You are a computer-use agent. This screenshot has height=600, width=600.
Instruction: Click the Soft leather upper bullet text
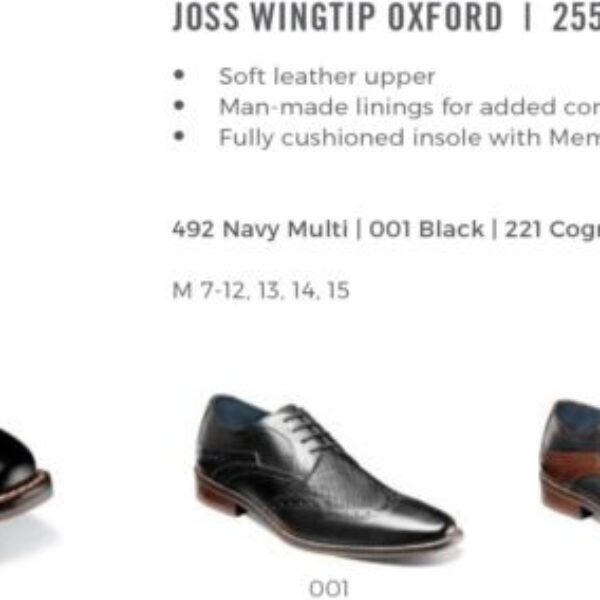click(327, 77)
